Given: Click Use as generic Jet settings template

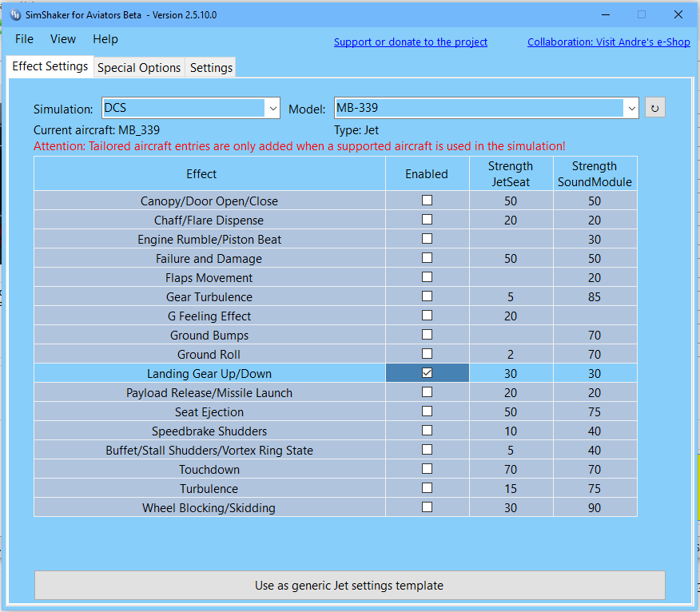Looking at the screenshot, I should tap(349, 585).
